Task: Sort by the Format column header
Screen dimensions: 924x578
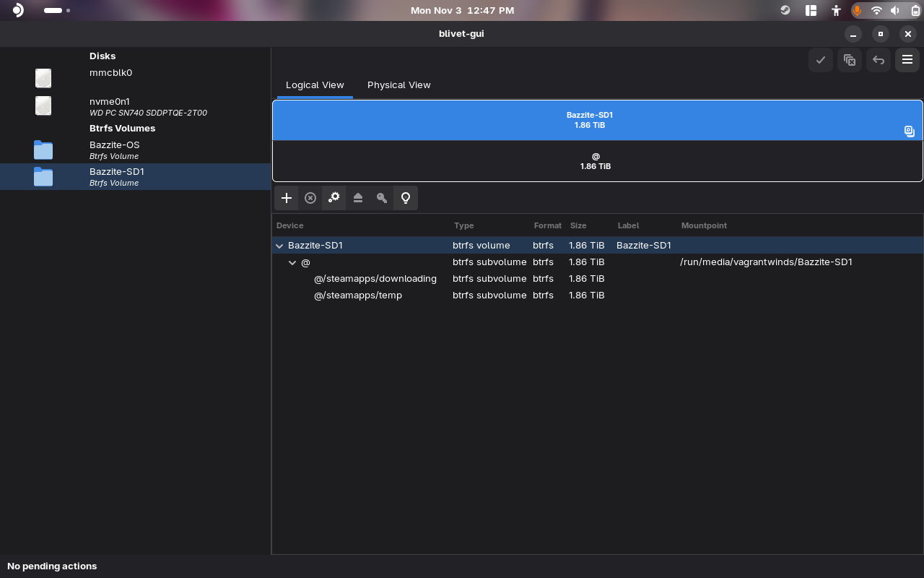Action: click(548, 225)
